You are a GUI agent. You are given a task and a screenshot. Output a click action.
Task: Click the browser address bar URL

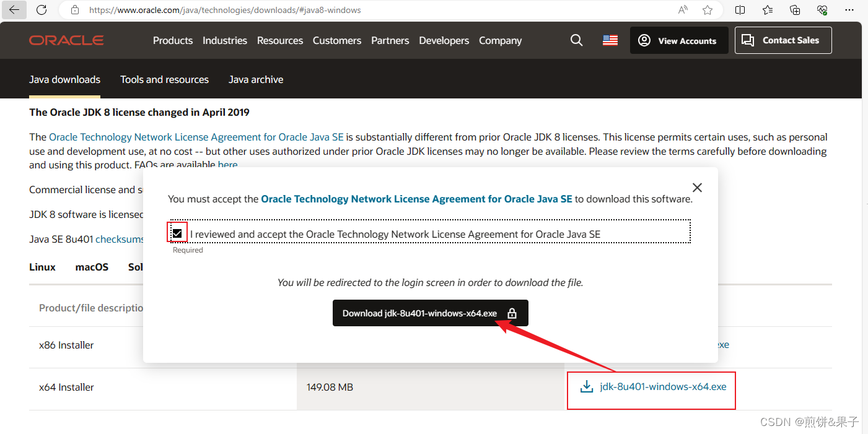point(225,10)
